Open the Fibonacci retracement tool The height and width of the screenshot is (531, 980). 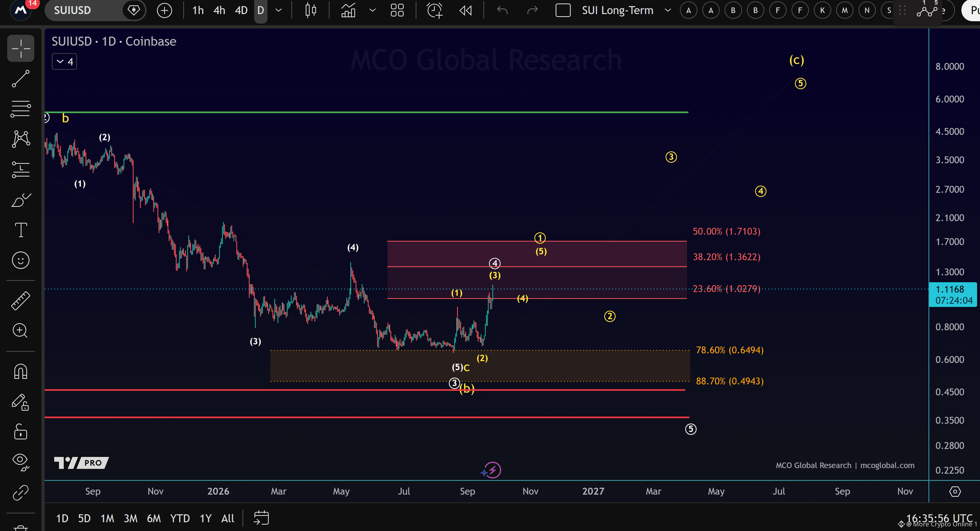[20, 109]
